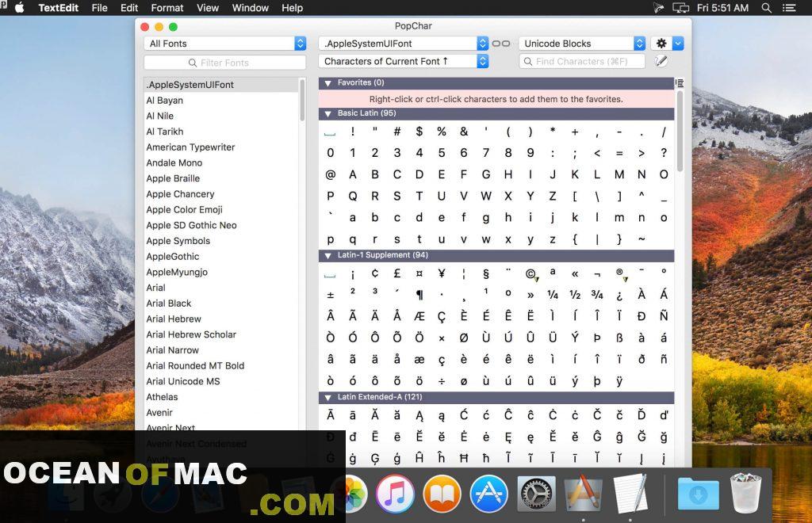
Task: Click the displays status icon in menu bar
Action: pyautogui.click(x=680, y=8)
